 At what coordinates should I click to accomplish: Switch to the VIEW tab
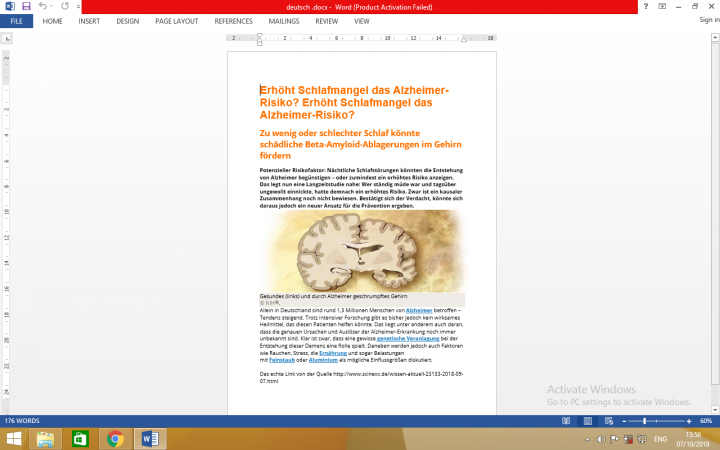point(361,21)
